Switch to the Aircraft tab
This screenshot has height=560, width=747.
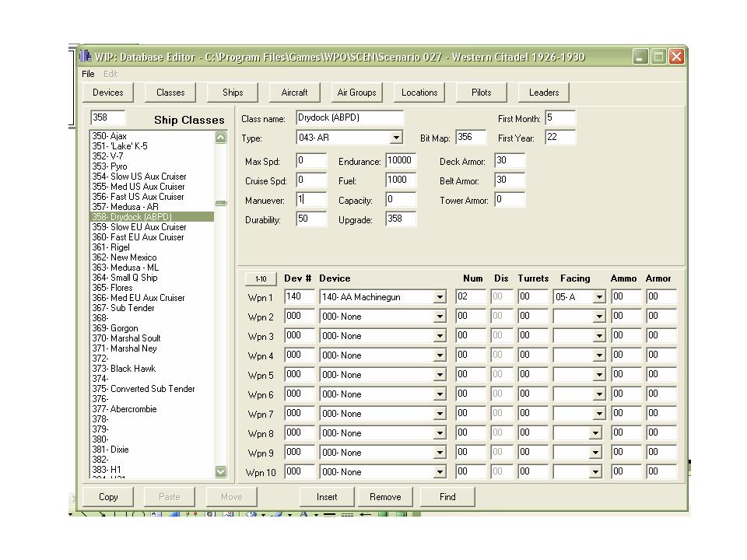point(294,93)
